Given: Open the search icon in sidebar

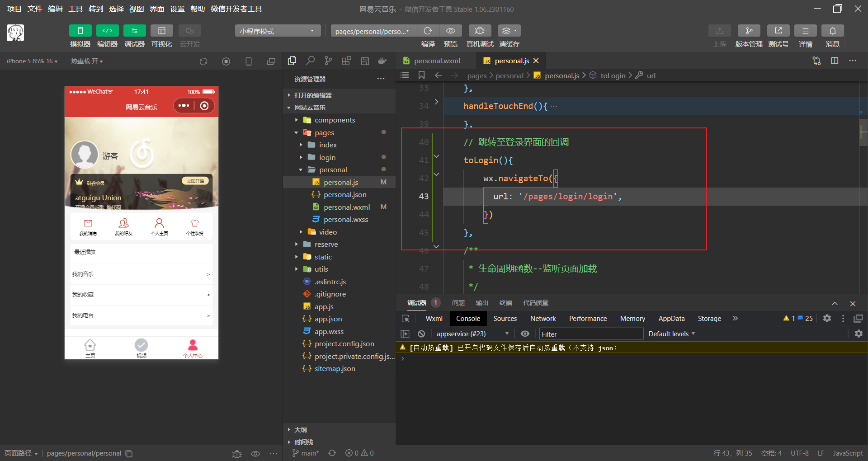Looking at the screenshot, I should (x=310, y=61).
